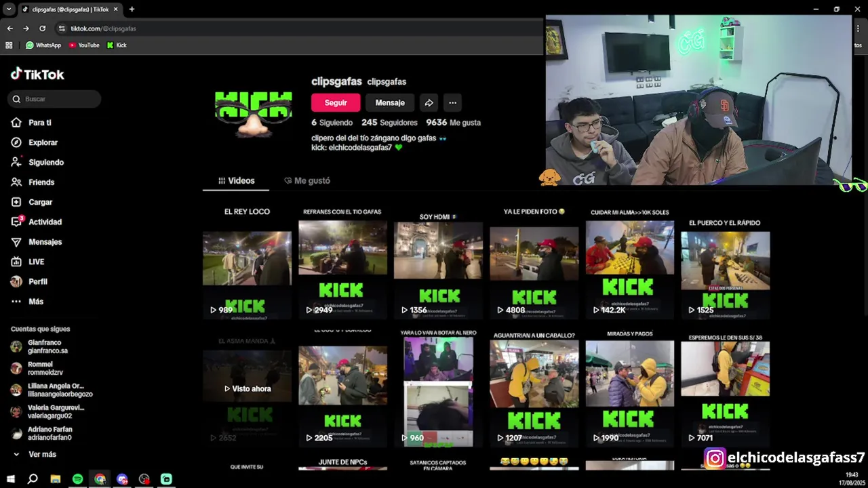The image size is (868, 488).
Task: Click browser back arrow
Action: [9, 28]
